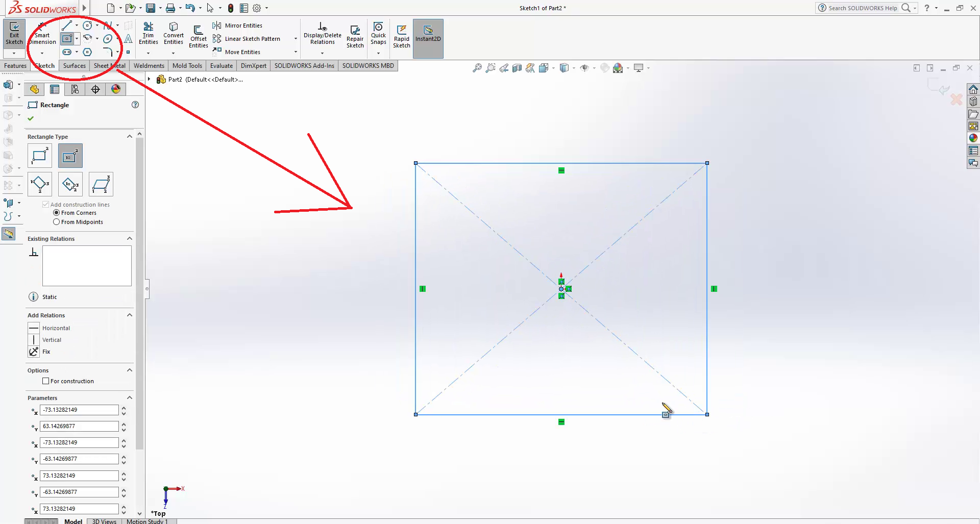The width and height of the screenshot is (980, 524).
Task: Collapse the Rectangle Type section
Action: (x=130, y=137)
